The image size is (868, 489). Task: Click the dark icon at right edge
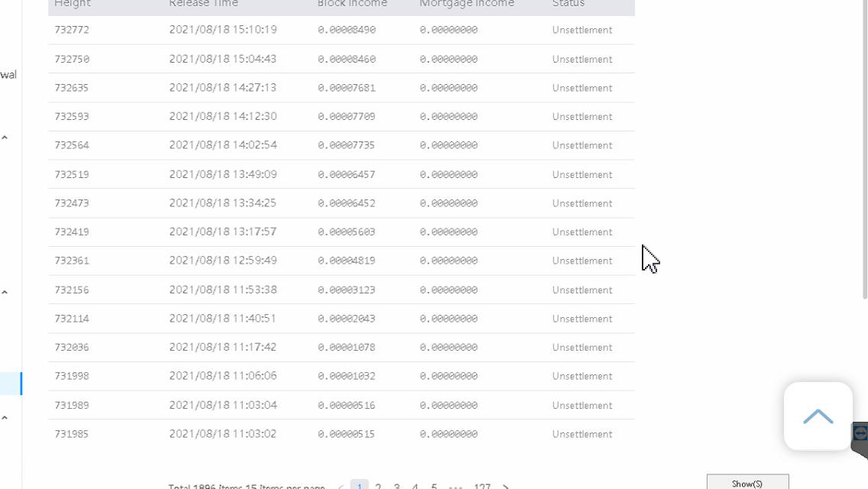tap(860, 436)
